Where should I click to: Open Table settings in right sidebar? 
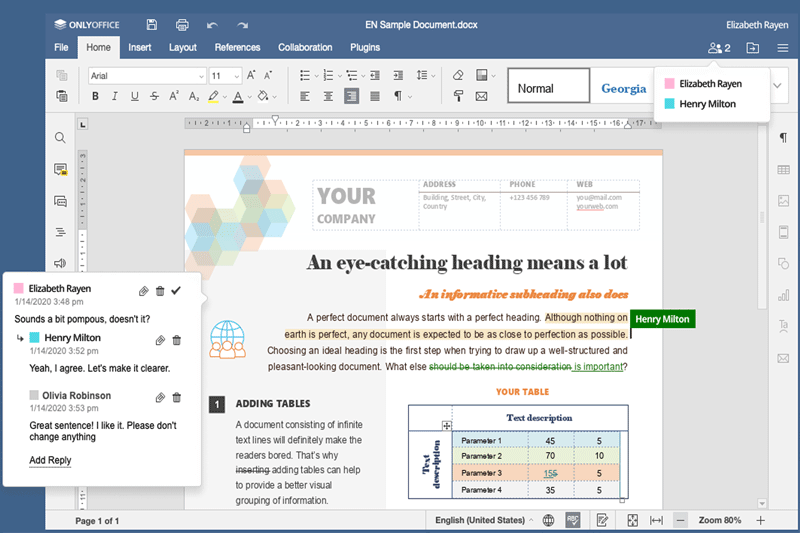783,170
